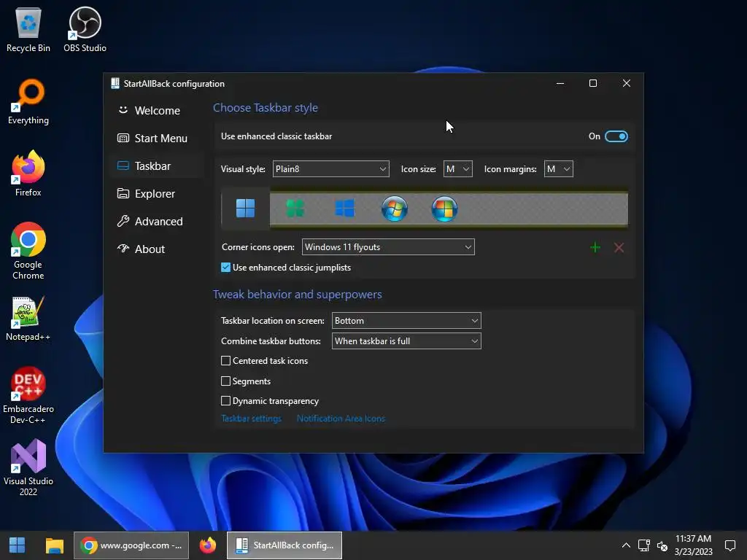This screenshot has width=747, height=560.
Task: Open Firefox from the taskbar
Action: coord(208,545)
